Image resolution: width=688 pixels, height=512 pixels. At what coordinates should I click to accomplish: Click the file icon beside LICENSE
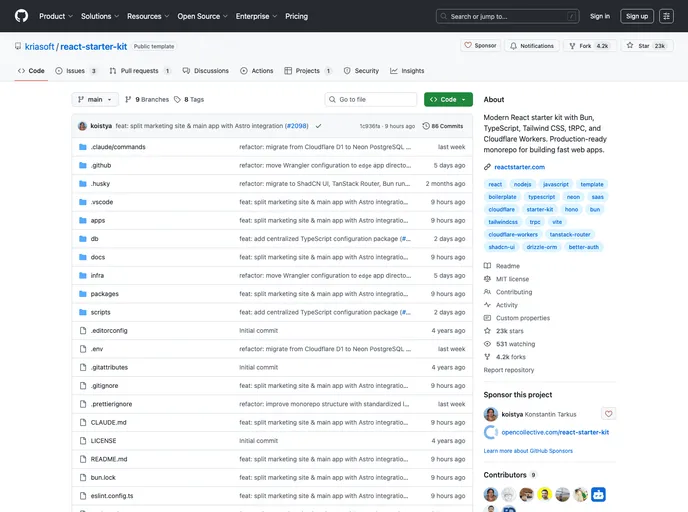click(x=82, y=441)
